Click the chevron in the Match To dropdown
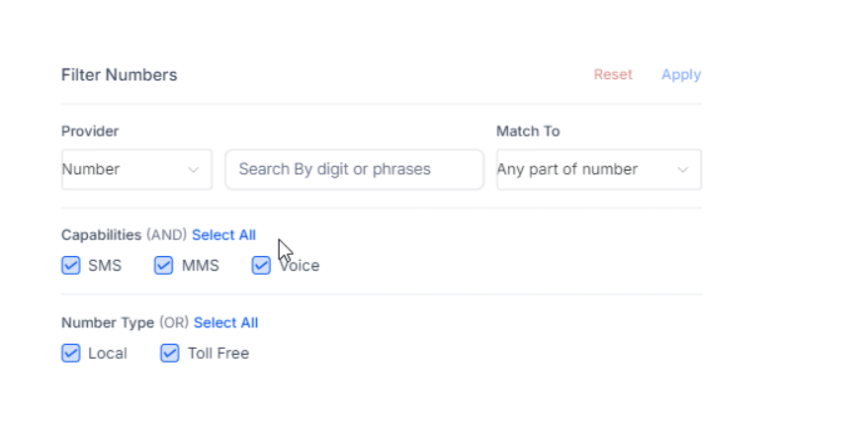 (682, 170)
